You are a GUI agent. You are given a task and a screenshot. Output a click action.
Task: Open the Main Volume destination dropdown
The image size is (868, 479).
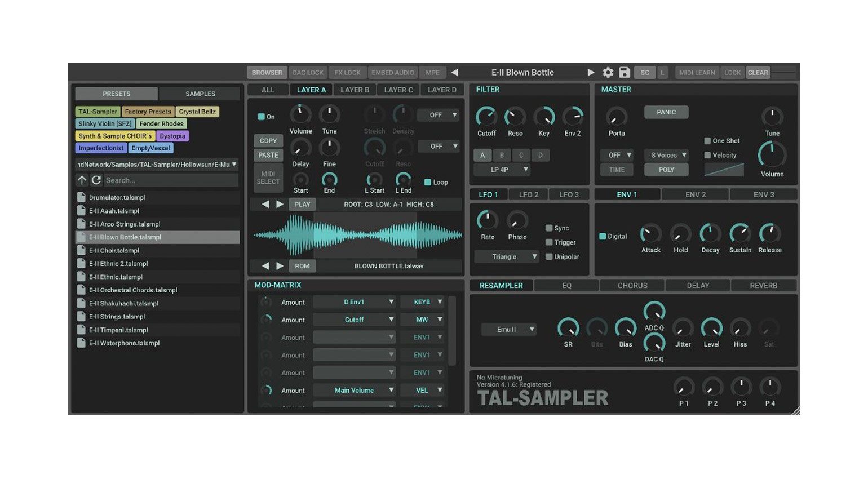pyautogui.click(x=355, y=390)
